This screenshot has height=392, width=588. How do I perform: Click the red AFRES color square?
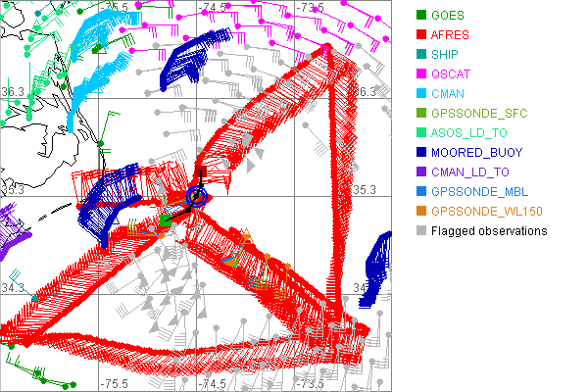tap(421, 35)
